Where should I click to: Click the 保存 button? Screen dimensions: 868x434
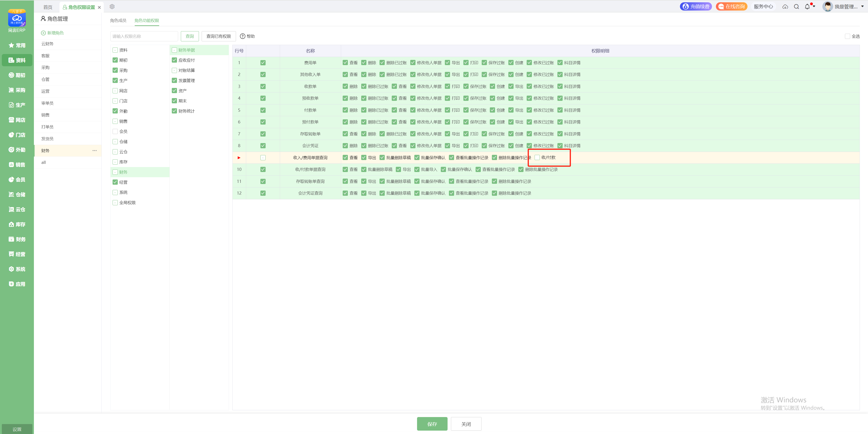[x=432, y=424]
